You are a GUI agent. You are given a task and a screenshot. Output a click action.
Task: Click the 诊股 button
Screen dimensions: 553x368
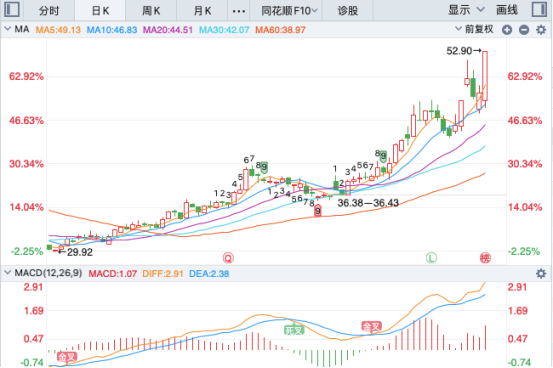tap(348, 11)
